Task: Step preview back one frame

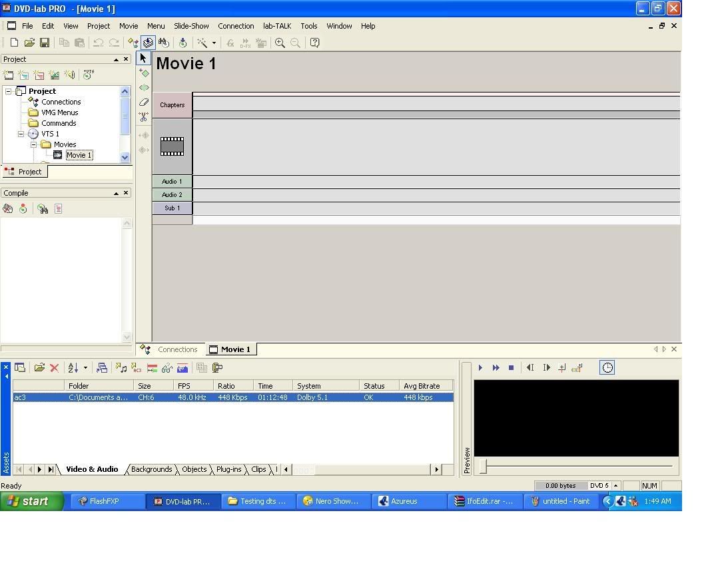Action: click(x=530, y=368)
